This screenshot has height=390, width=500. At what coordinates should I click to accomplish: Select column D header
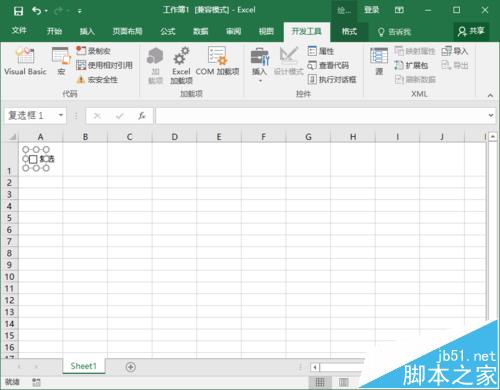(174, 137)
